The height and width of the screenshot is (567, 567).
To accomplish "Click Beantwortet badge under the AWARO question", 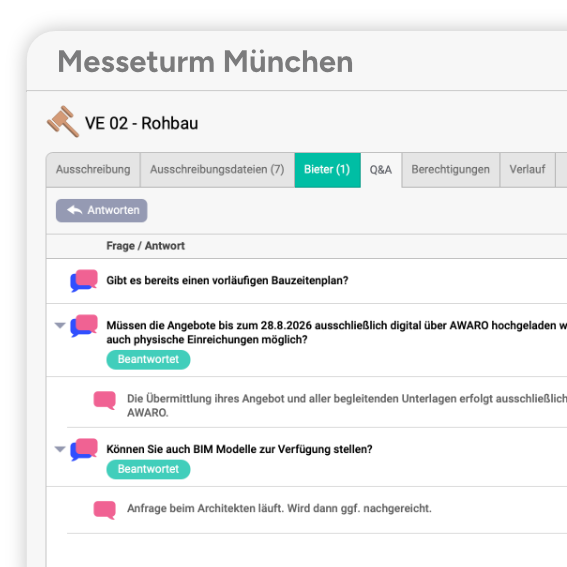I will pos(148,359).
